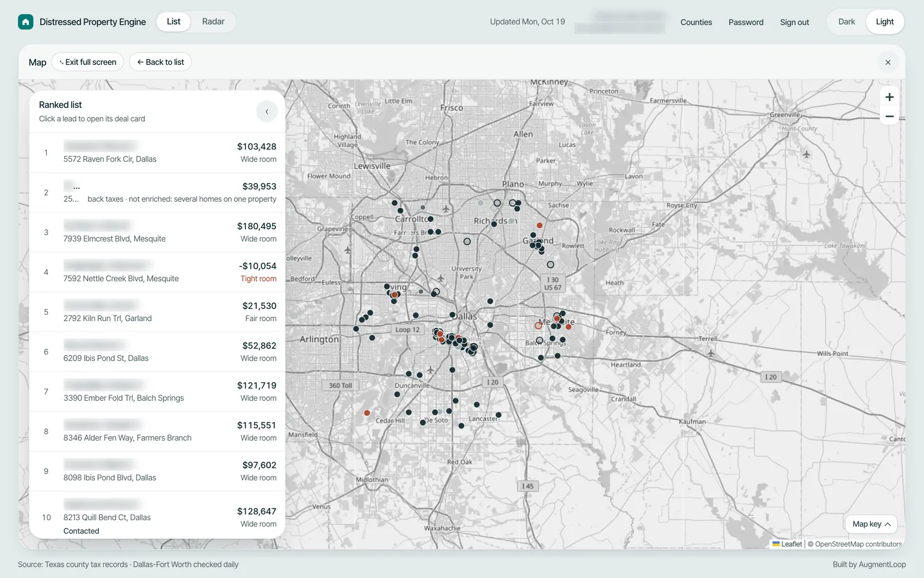This screenshot has width=924, height=578.
Task: Click Sign out
Action: (x=794, y=22)
